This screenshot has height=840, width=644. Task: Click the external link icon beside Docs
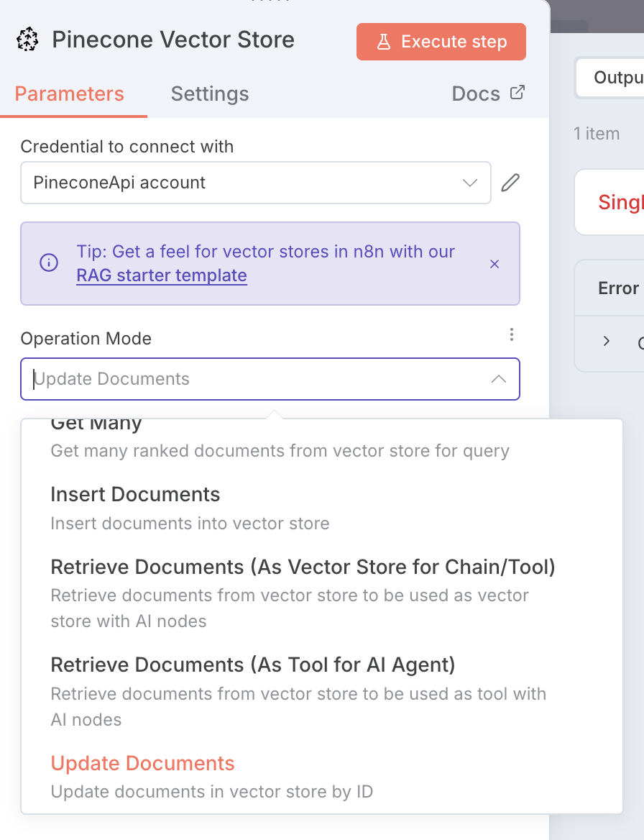pyautogui.click(x=517, y=93)
